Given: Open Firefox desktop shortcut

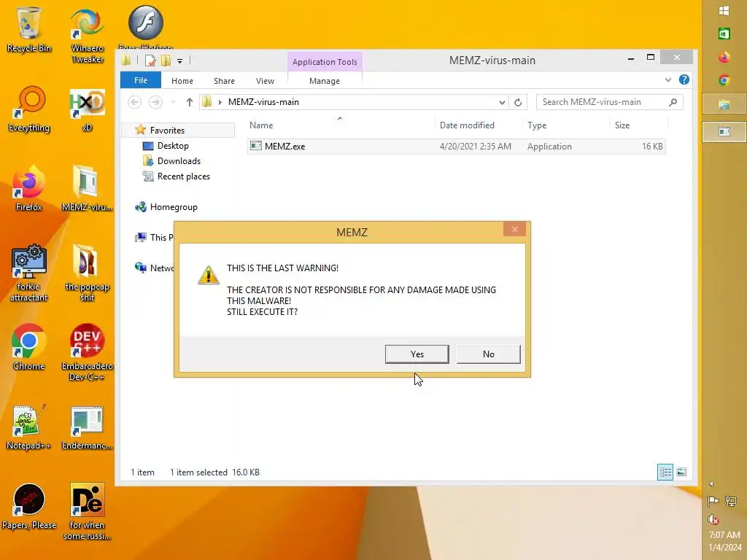Looking at the screenshot, I should (29, 188).
